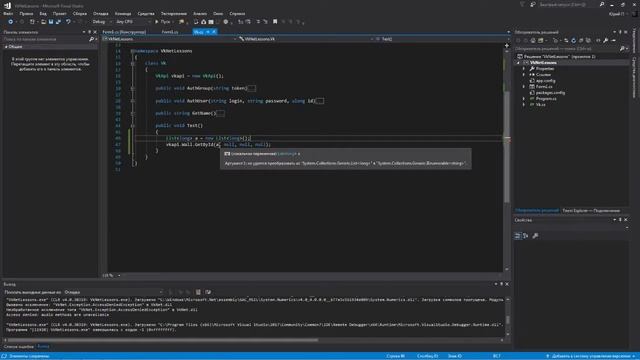Collapse the VkNetLessons project node

point(518,63)
